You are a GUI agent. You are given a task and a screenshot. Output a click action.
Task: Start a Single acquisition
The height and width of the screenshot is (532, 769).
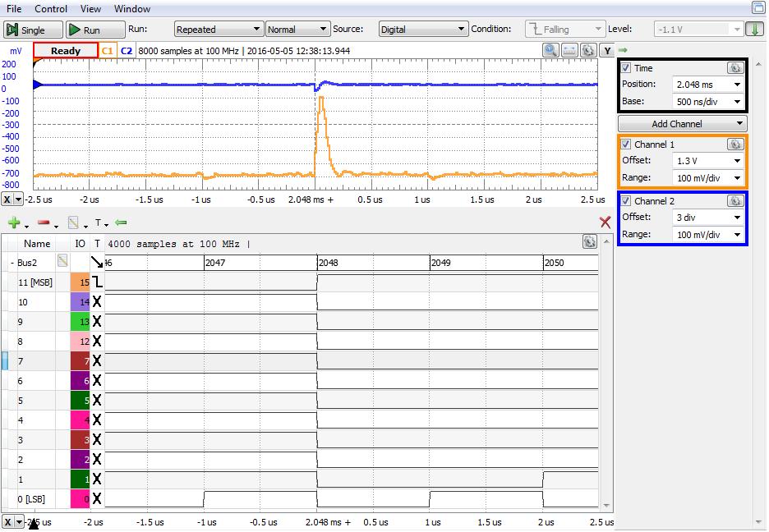click(33, 30)
